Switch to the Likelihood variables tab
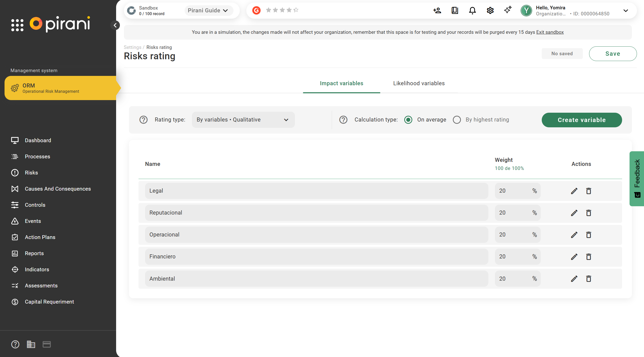 point(419,83)
